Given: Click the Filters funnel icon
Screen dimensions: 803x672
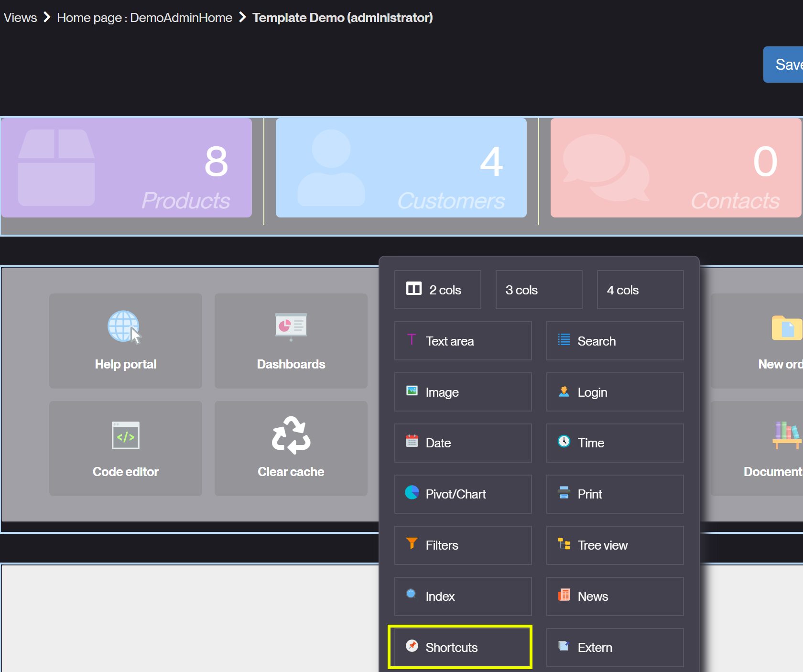Looking at the screenshot, I should (412, 543).
